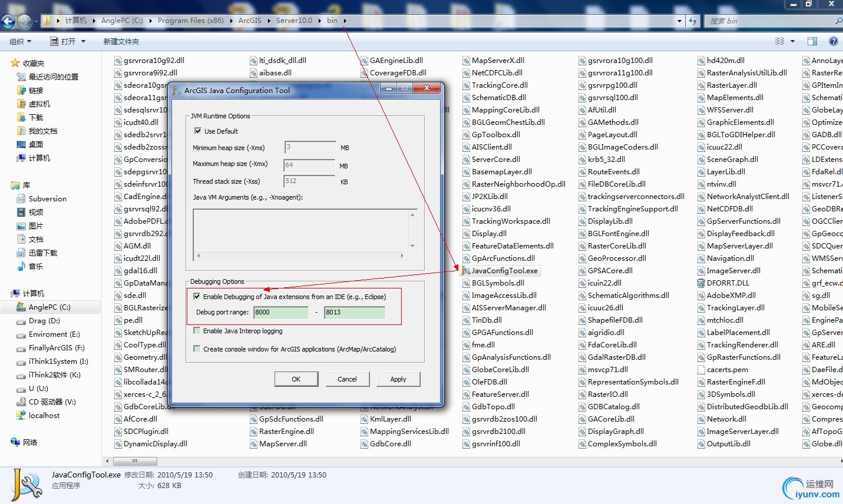Viewport: 843px width, 504px height.
Task: Click debug port end field 8013
Action: [355, 313]
